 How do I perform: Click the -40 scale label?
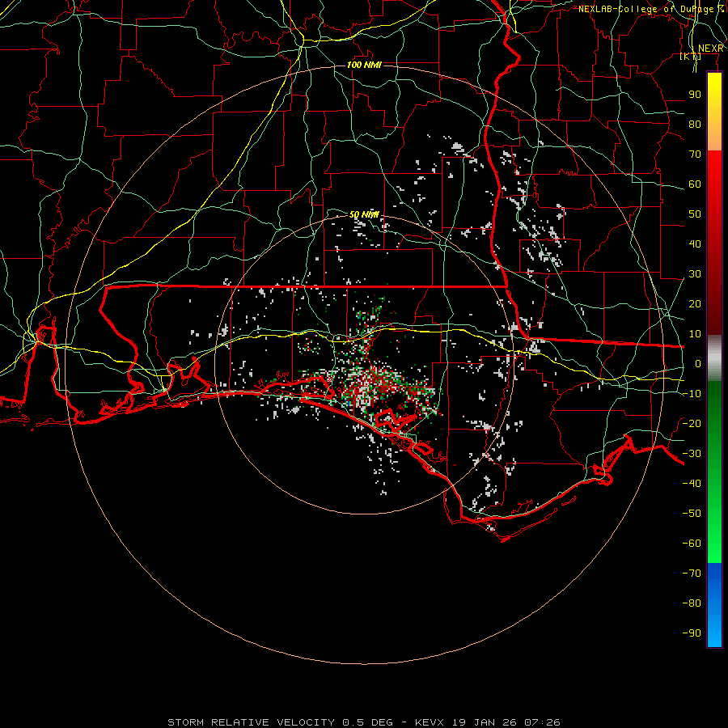pos(692,484)
